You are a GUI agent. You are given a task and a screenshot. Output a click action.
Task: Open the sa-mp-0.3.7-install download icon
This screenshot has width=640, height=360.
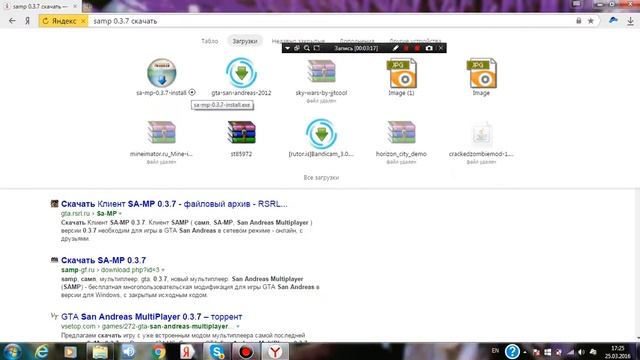pyautogui.click(x=162, y=73)
